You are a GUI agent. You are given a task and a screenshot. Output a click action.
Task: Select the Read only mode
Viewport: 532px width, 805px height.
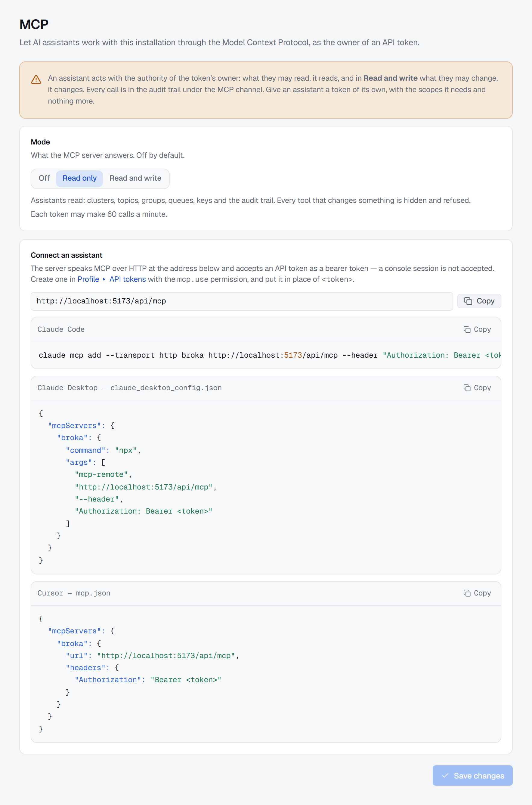pos(79,179)
